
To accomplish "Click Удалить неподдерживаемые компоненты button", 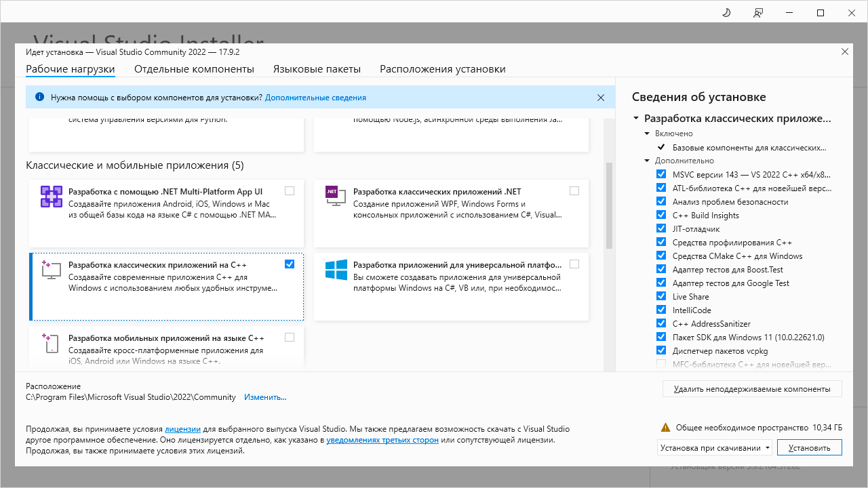I will click(752, 389).
